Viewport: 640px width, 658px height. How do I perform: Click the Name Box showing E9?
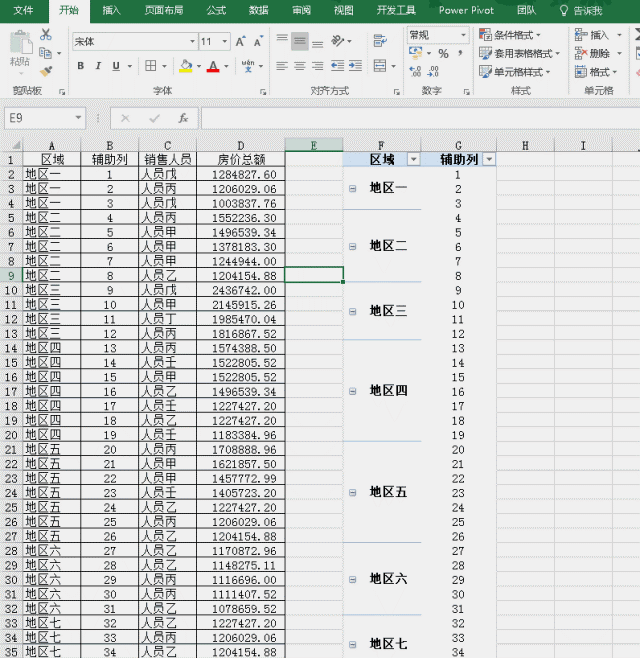(50, 118)
